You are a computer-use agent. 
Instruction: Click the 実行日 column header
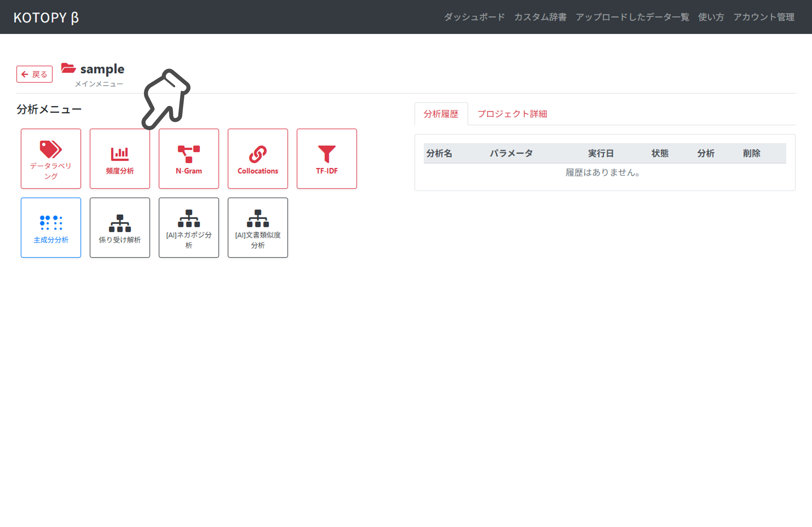(601, 153)
